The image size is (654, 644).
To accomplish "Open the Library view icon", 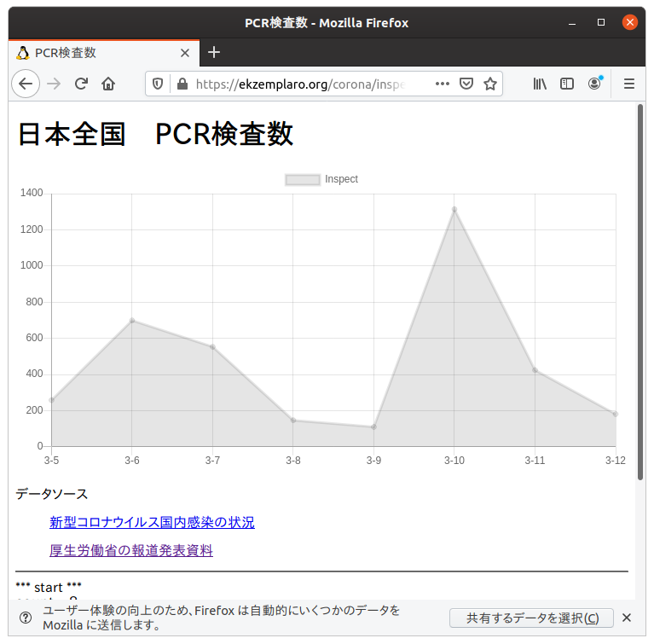I will (540, 84).
